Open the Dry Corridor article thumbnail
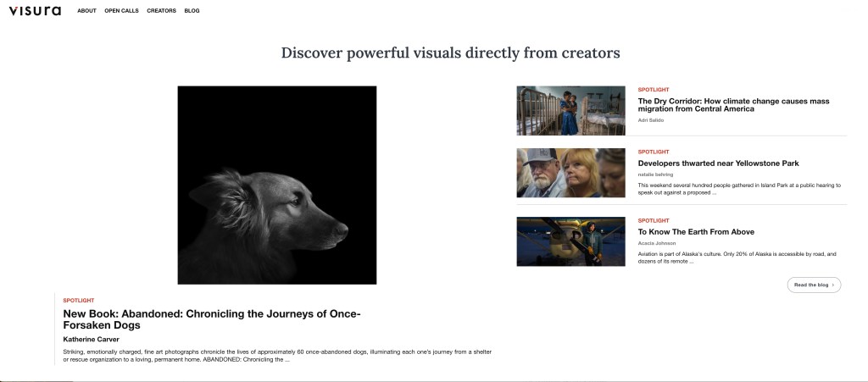The image size is (868, 382). click(570, 111)
